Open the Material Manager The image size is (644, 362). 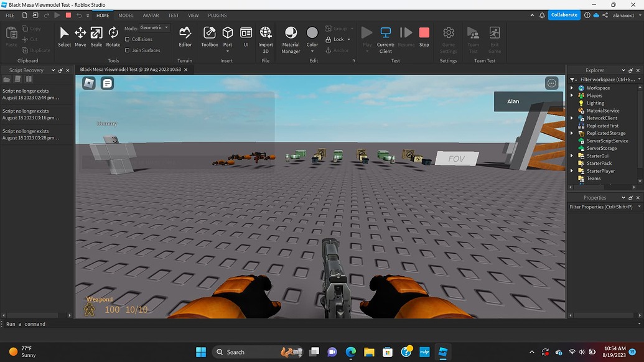click(x=290, y=37)
